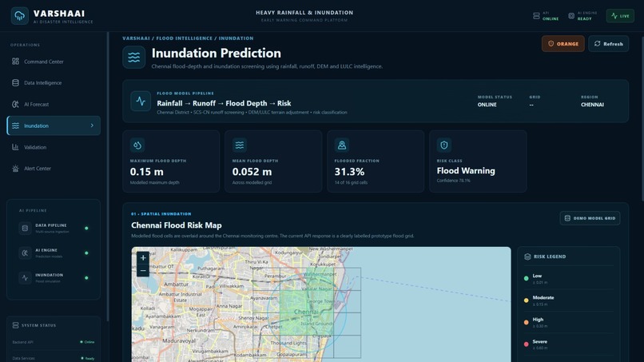Click the AI Forecast brain icon
This screenshot has width=644, height=362.
[15, 105]
